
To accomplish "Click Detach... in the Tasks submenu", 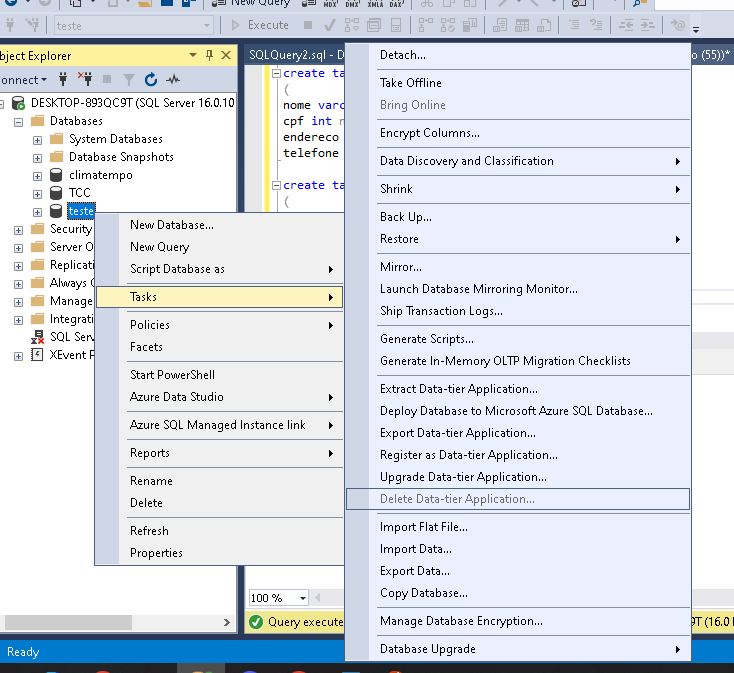I will coord(518,55).
